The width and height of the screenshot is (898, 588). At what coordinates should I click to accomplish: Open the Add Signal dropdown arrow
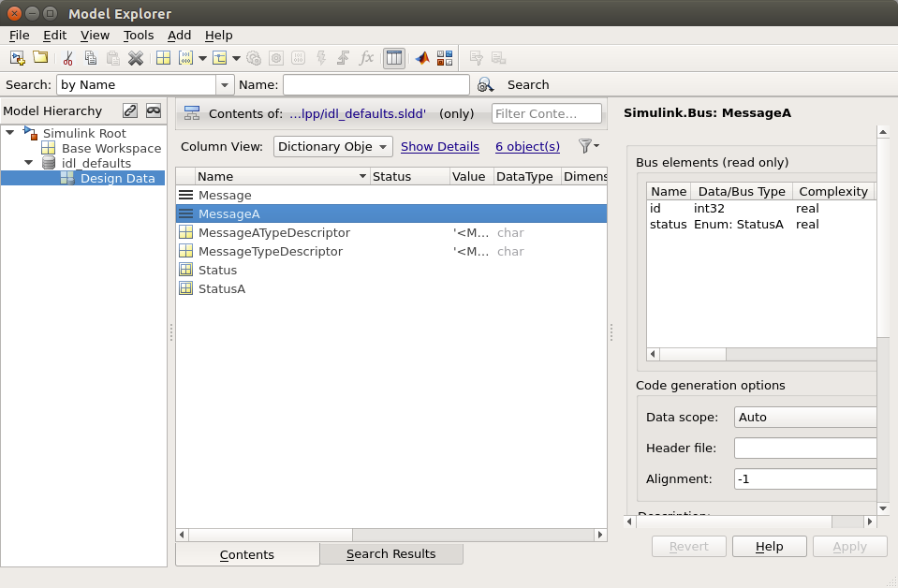[x=236, y=58]
